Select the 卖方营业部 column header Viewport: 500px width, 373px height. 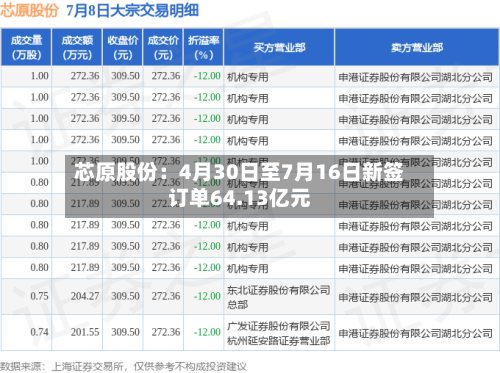pyautogui.click(x=417, y=47)
